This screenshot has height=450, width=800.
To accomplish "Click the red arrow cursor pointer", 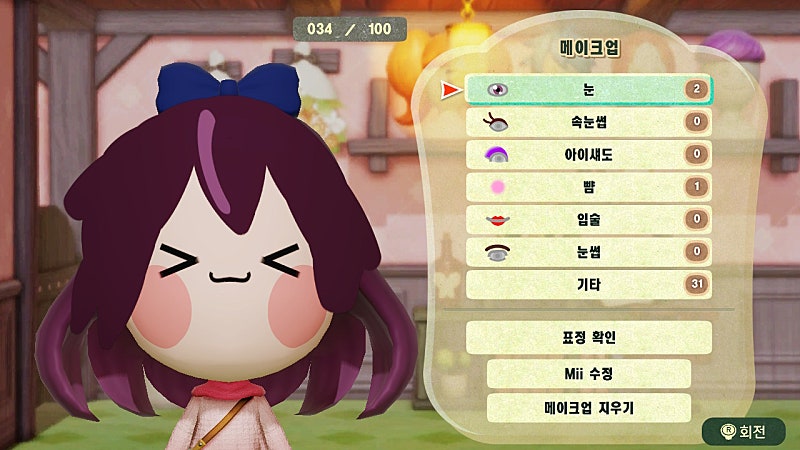I will click(x=451, y=90).
